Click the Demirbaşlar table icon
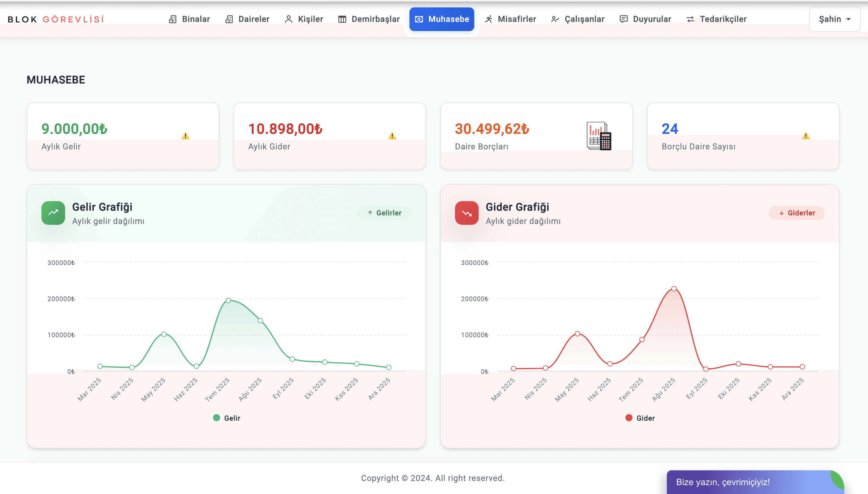 click(x=342, y=19)
